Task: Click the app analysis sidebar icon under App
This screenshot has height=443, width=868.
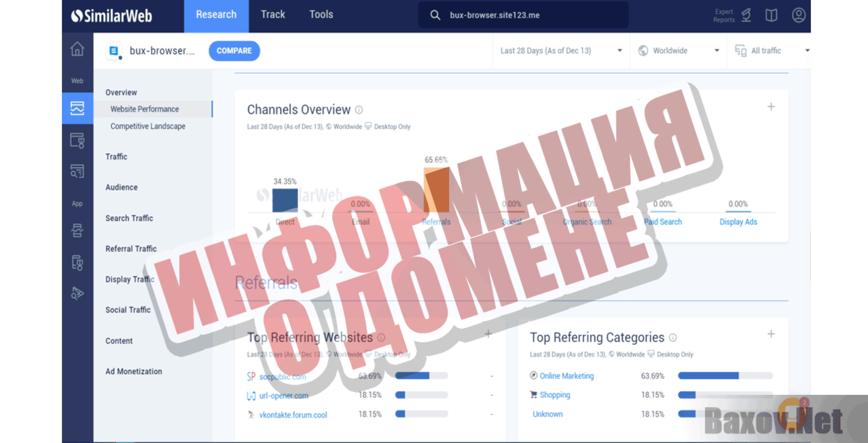Action: pyautogui.click(x=77, y=231)
